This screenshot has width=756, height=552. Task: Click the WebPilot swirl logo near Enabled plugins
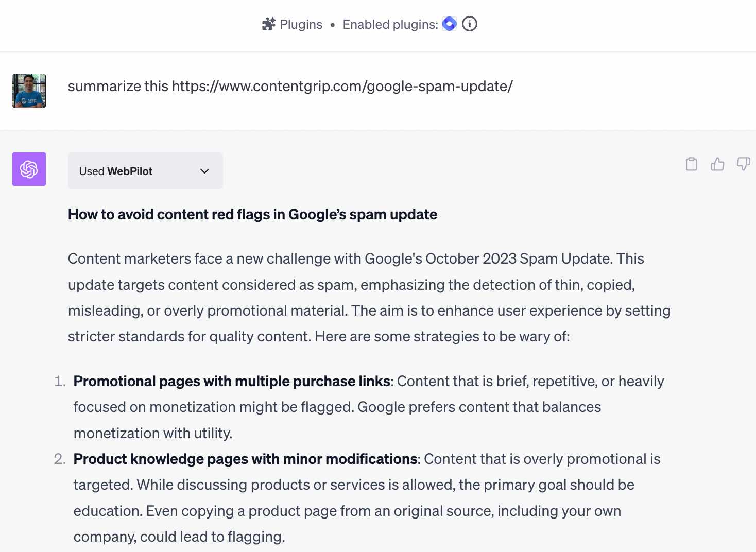pos(449,24)
